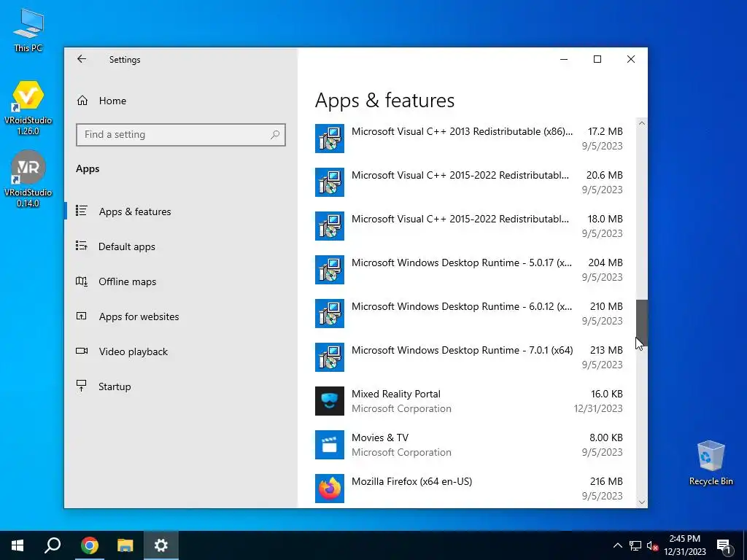Select the Video playback sidebar icon
Image resolution: width=747 pixels, height=560 pixels.
(x=82, y=351)
